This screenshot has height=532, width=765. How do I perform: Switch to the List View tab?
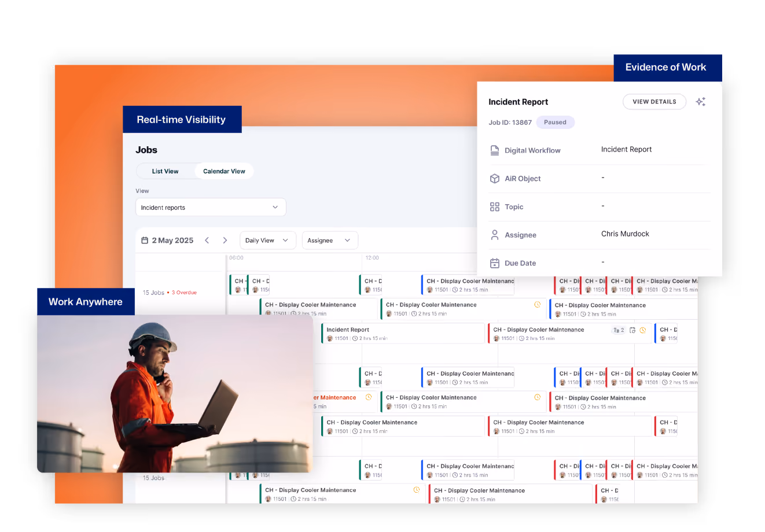(x=165, y=171)
